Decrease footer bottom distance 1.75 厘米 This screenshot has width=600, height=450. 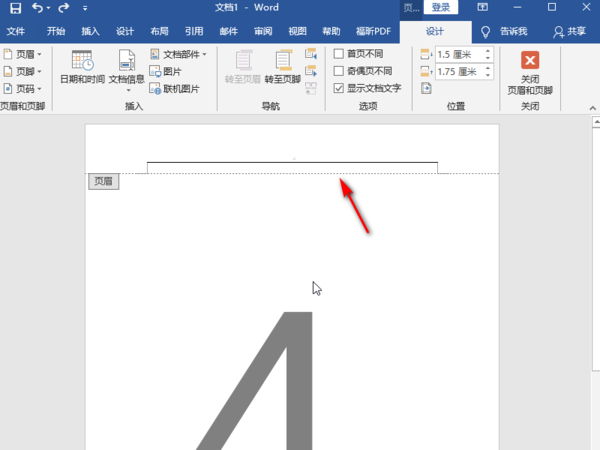488,75
